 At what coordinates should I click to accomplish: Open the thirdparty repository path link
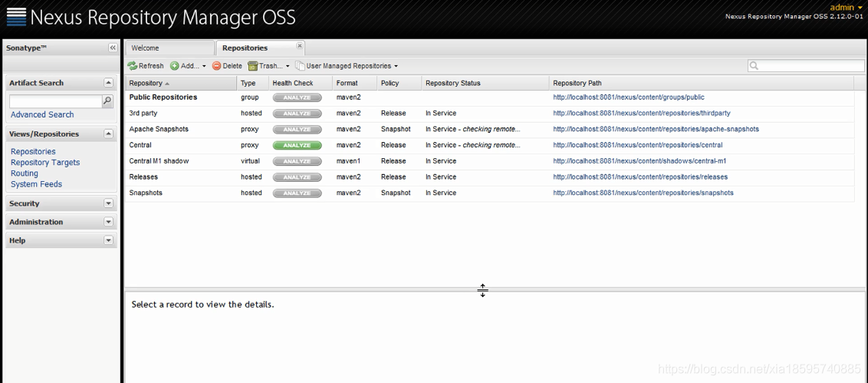pyautogui.click(x=642, y=113)
